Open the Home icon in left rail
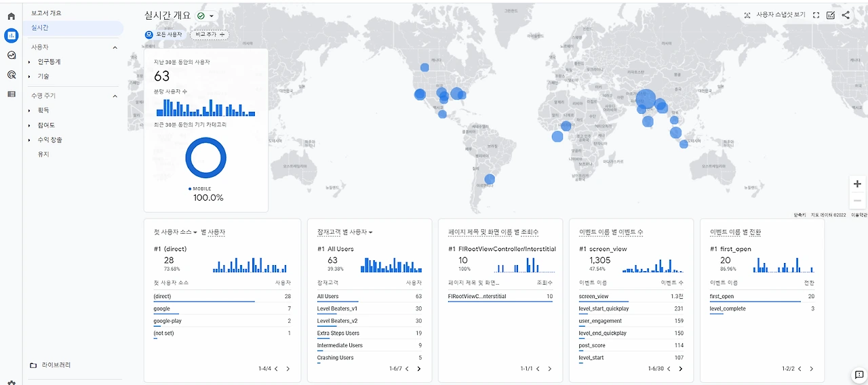 [x=11, y=16]
